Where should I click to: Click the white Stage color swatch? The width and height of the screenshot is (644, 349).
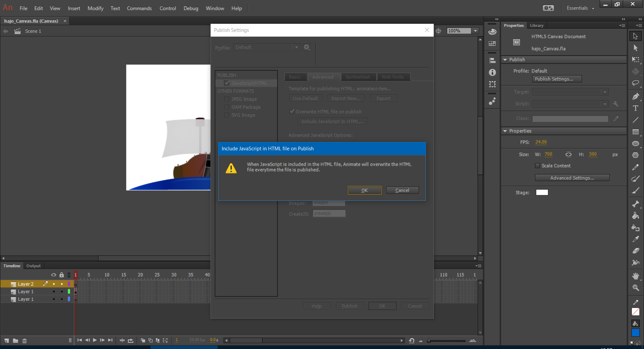point(542,192)
